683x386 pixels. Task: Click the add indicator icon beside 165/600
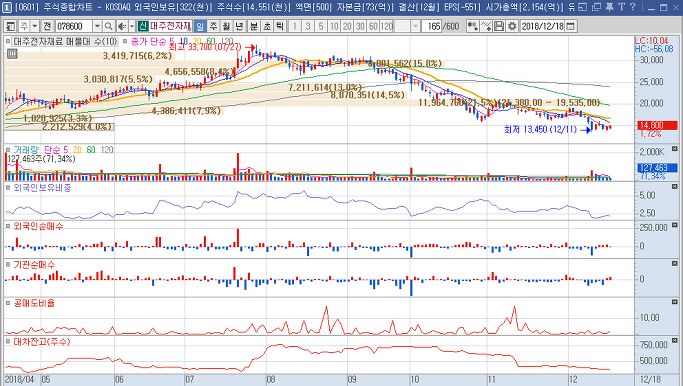click(472, 27)
